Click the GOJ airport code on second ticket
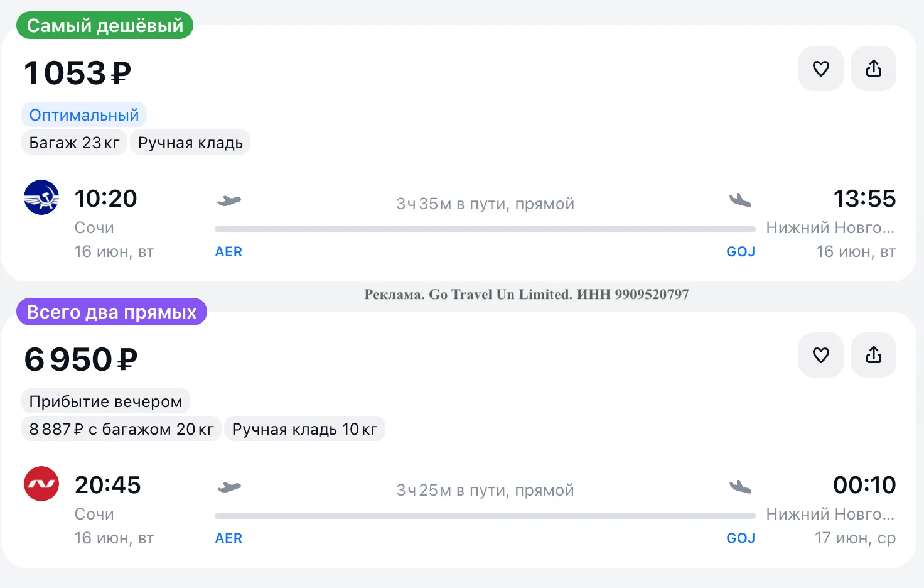The width and height of the screenshot is (924, 588). [741, 538]
